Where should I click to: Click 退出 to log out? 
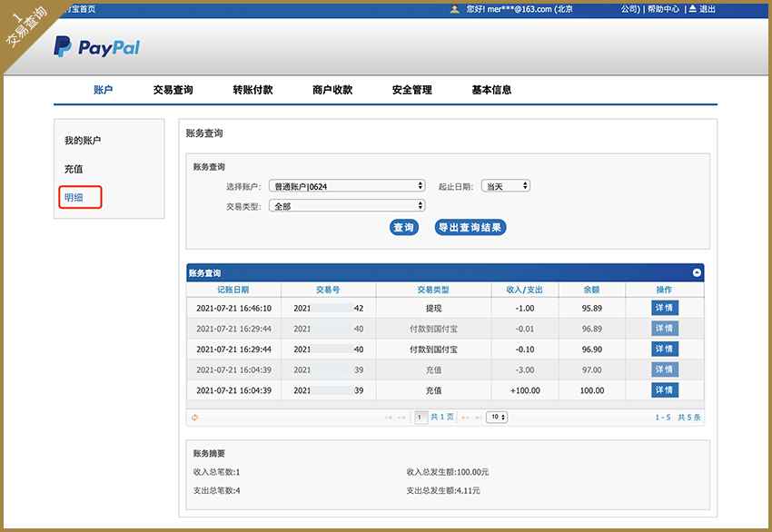pyautogui.click(x=708, y=9)
